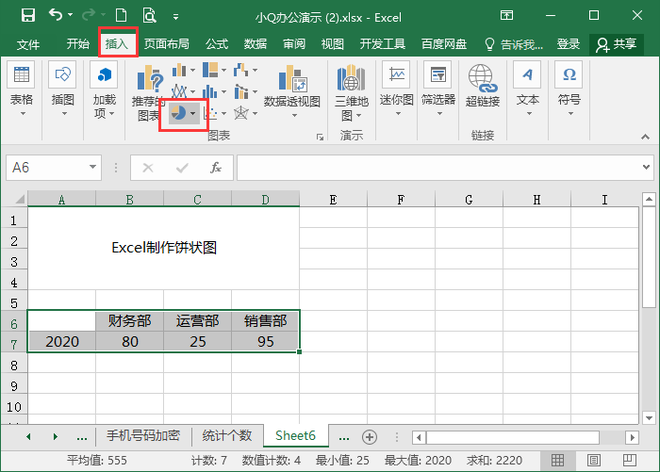Select the title Excel制作饼状图
Viewport: 660px width, 472px height.
click(164, 248)
